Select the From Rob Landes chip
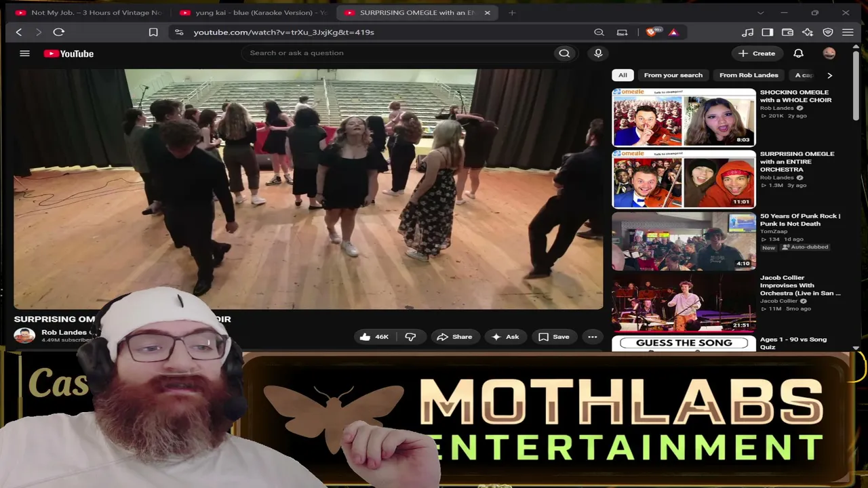This screenshot has height=488, width=868. [749, 75]
